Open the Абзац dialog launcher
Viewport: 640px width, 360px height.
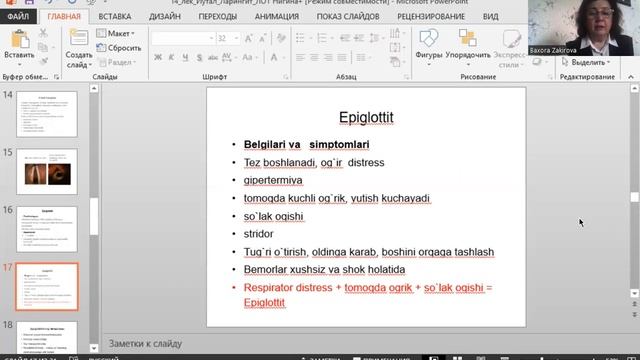pyautogui.click(x=407, y=77)
